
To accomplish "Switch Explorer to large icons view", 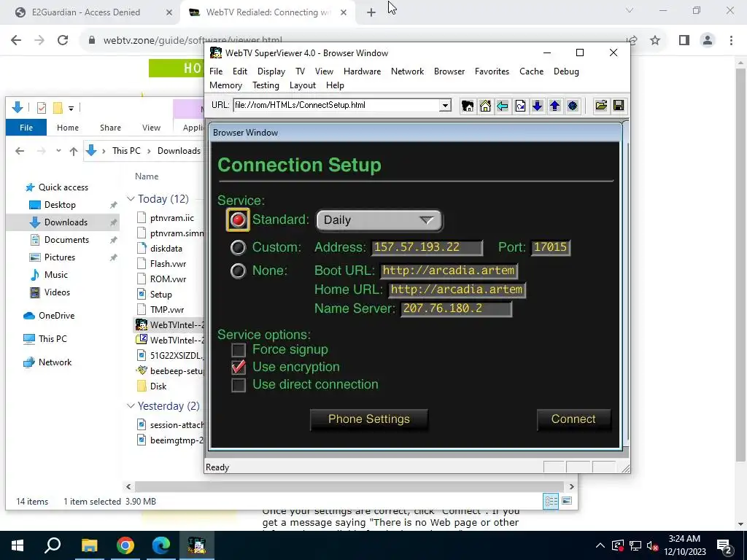I will pos(566,501).
